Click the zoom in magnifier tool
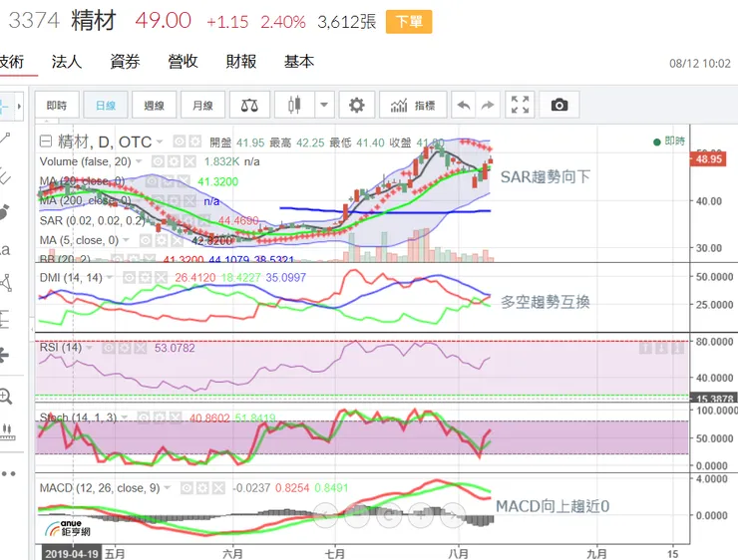 coord(6,397)
